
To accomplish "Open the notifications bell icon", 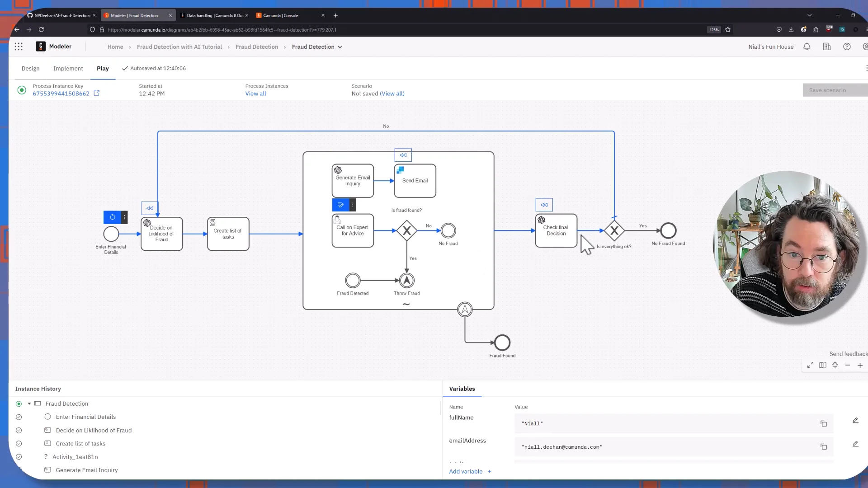I will 807,47.
